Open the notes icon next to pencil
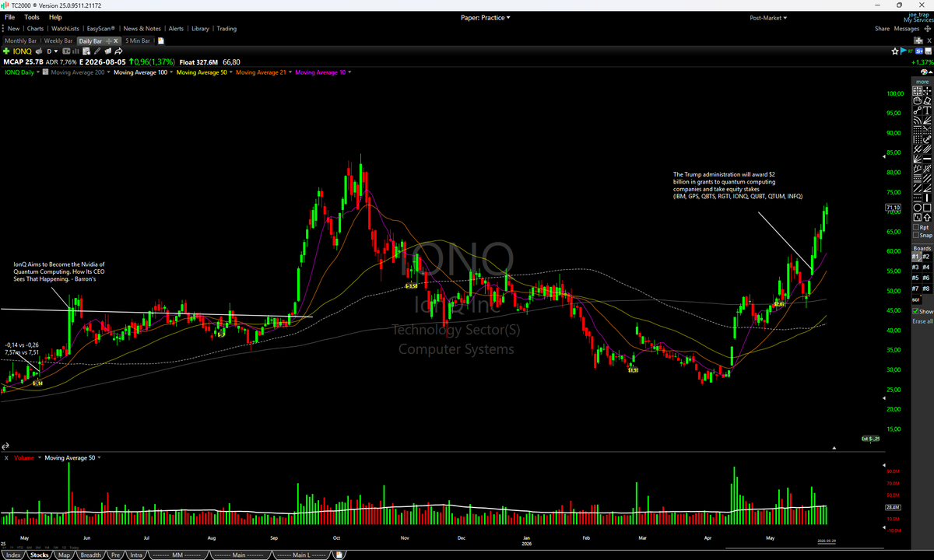The height and width of the screenshot is (560, 934). coord(108,51)
